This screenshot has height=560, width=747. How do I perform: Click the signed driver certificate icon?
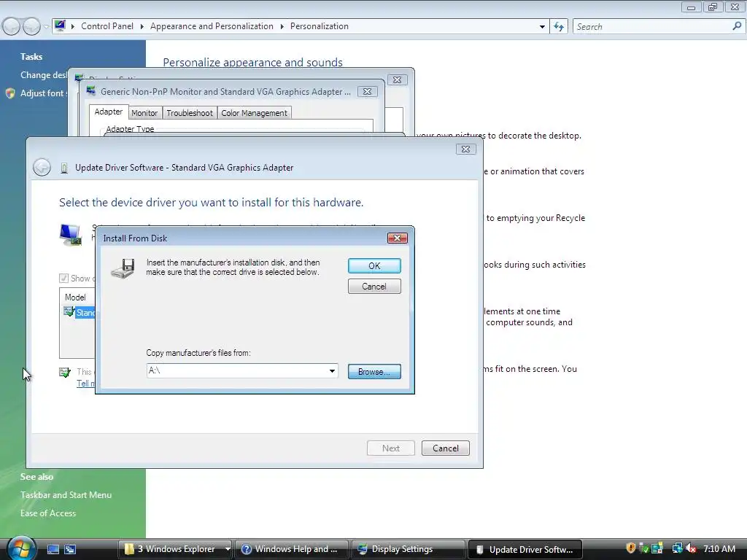[65, 373]
